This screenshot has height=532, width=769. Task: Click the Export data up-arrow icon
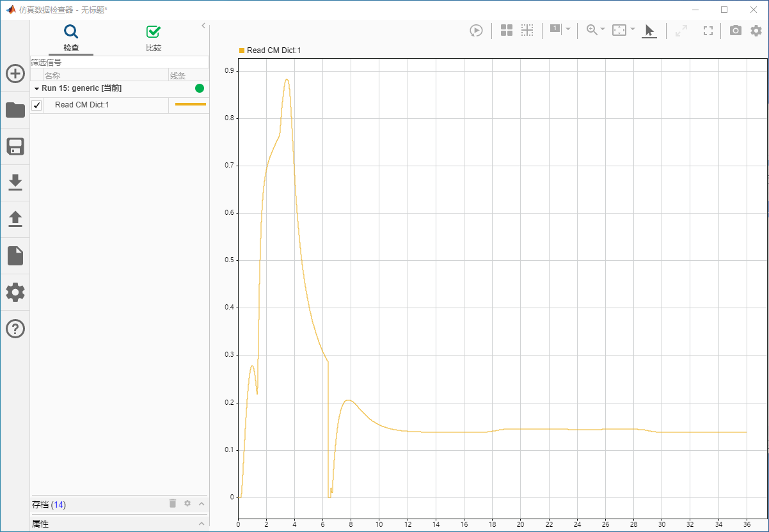[x=15, y=219]
